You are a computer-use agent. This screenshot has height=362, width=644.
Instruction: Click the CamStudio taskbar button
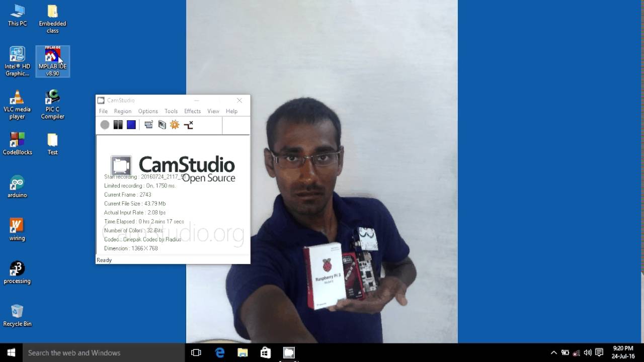pyautogui.click(x=289, y=352)
